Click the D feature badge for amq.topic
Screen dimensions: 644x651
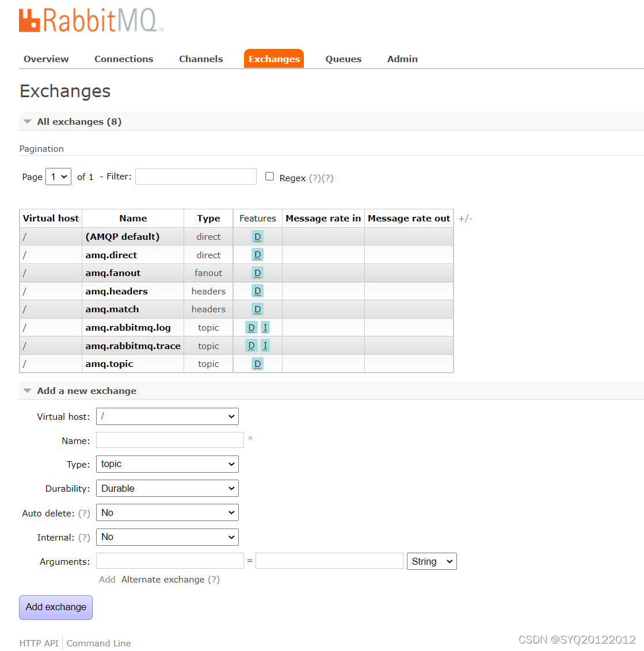[257, 364]
